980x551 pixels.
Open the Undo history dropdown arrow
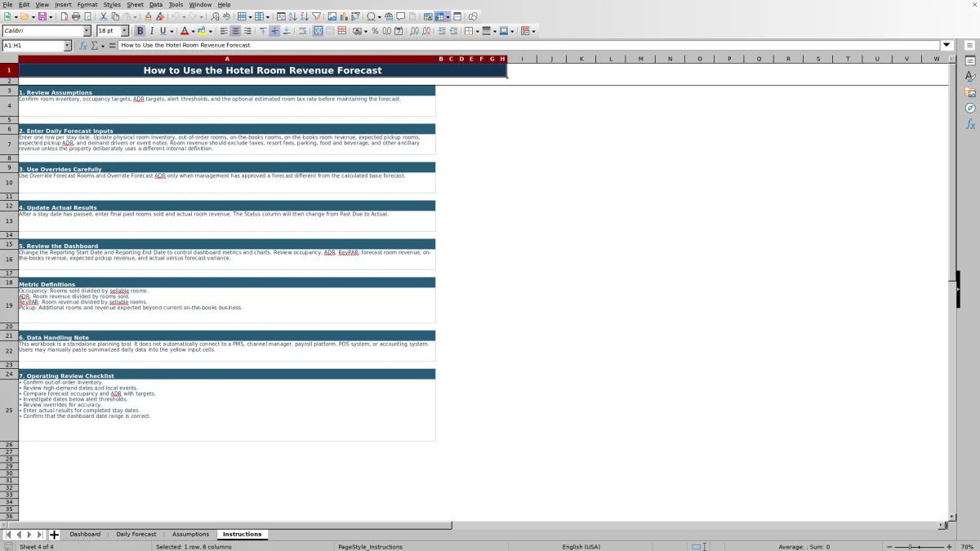(x=184, y=16)
